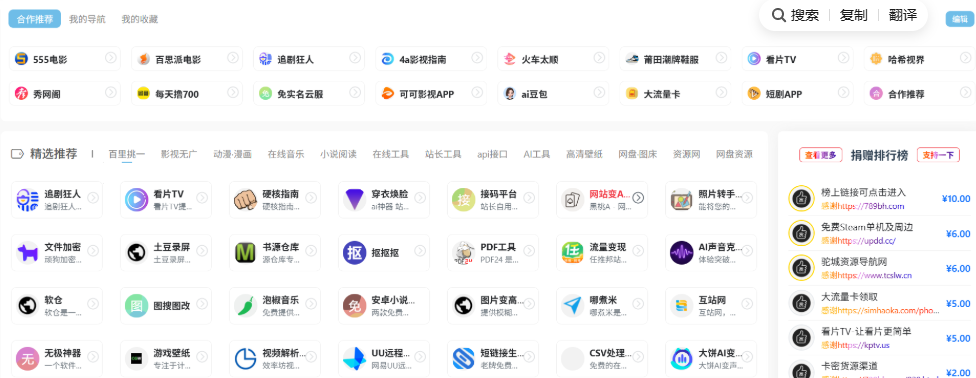Click the 书源仓库 M icon
Viewport: 976px width, 378px height.
point(245,252)
